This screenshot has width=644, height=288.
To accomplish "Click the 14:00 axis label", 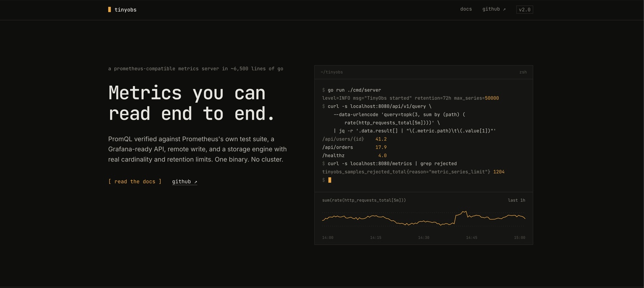I will pos(328,238).
